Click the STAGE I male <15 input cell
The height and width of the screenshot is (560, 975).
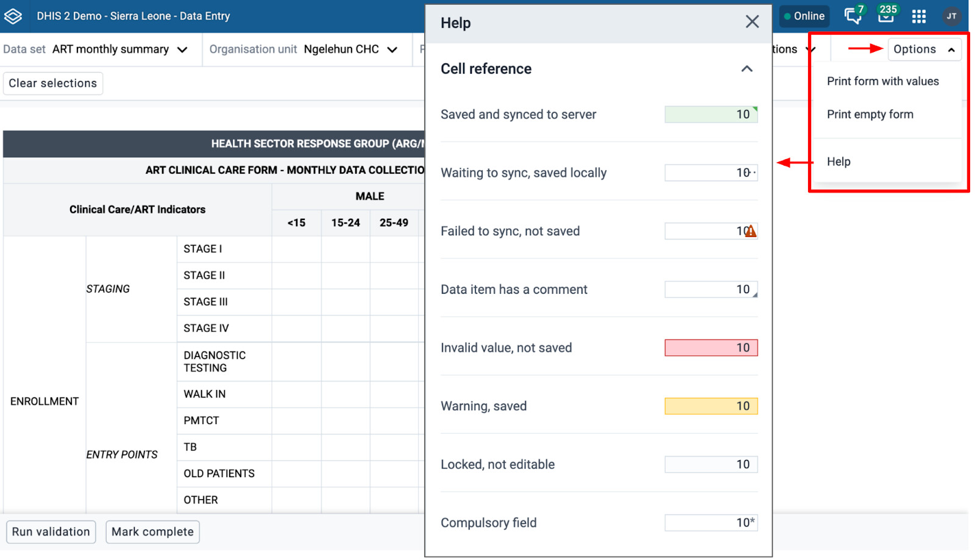(x=296, y=249)
